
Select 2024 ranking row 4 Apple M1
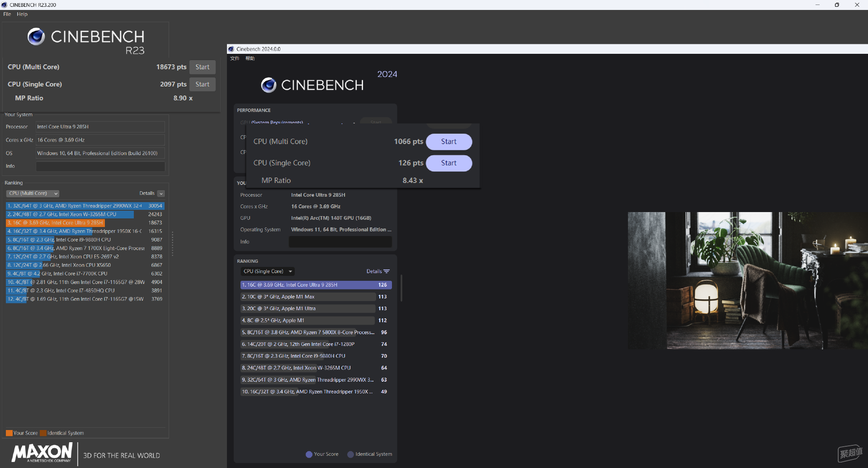[316, 321]
